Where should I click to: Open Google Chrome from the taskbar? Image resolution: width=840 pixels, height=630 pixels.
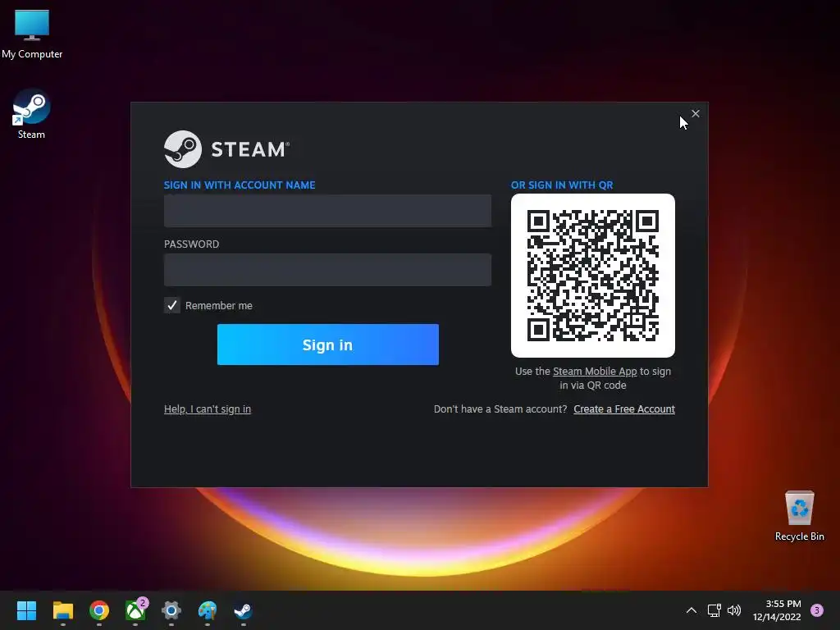99,610
